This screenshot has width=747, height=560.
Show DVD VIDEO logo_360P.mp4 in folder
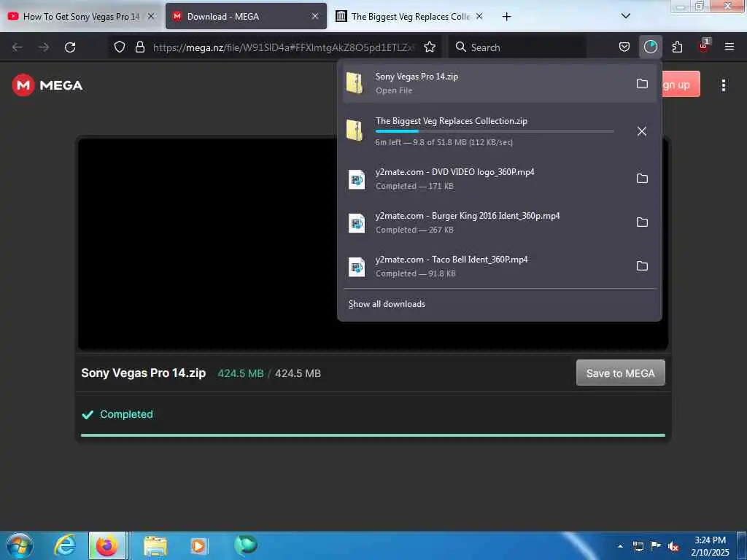click(x=642, y=179)
